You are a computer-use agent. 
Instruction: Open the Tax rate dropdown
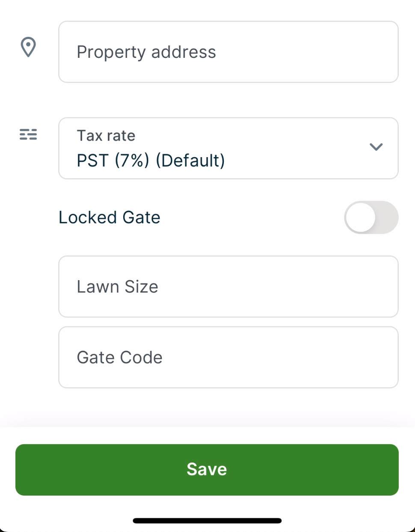228,148
